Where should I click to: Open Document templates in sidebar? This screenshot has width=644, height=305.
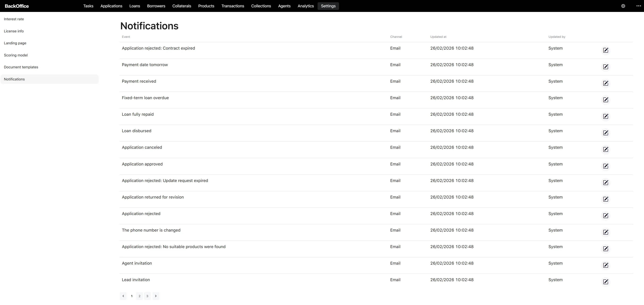[21, 67]
